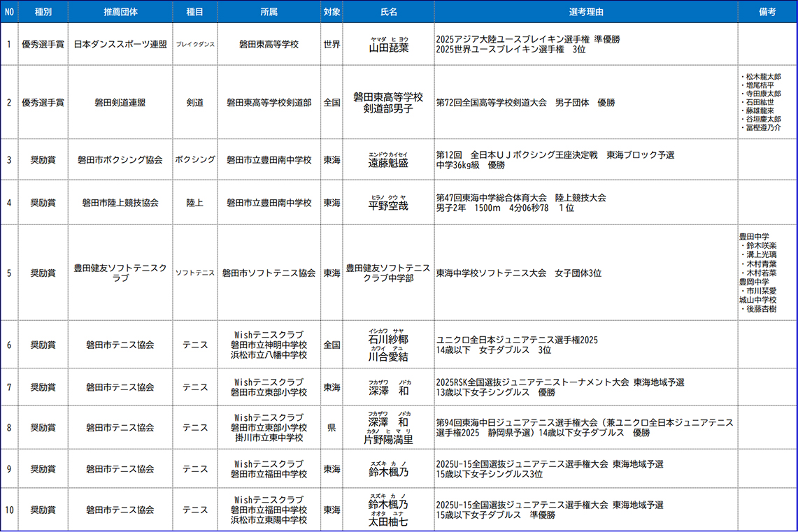Select the name 平野空哉

(388, 206)
